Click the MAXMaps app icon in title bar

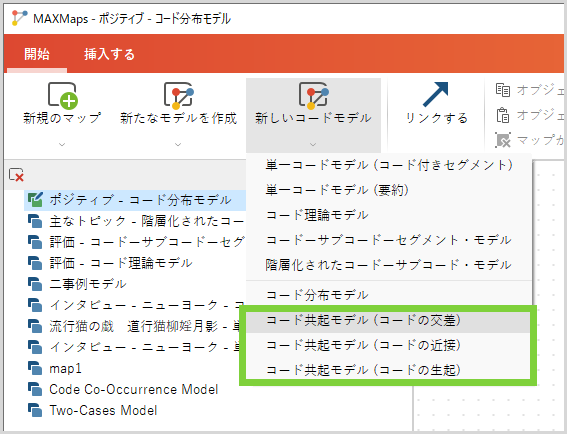coord(19,18)
